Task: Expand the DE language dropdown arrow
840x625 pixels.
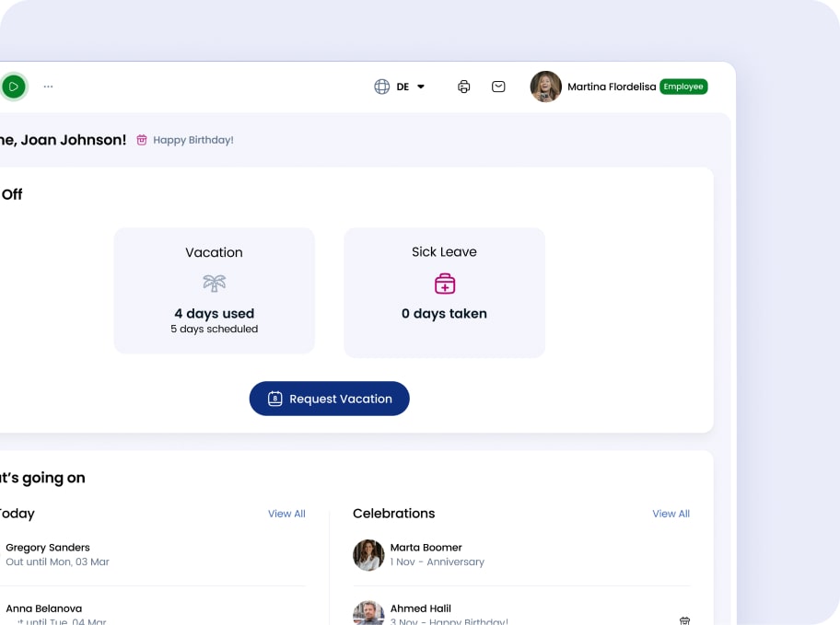Action: coord(421,87)
